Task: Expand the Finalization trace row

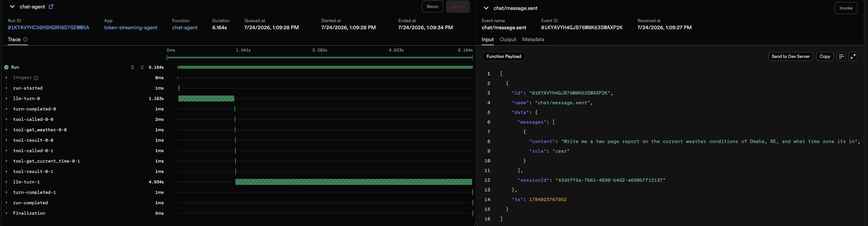Action: pyautogui.click(x=6, y=213)
